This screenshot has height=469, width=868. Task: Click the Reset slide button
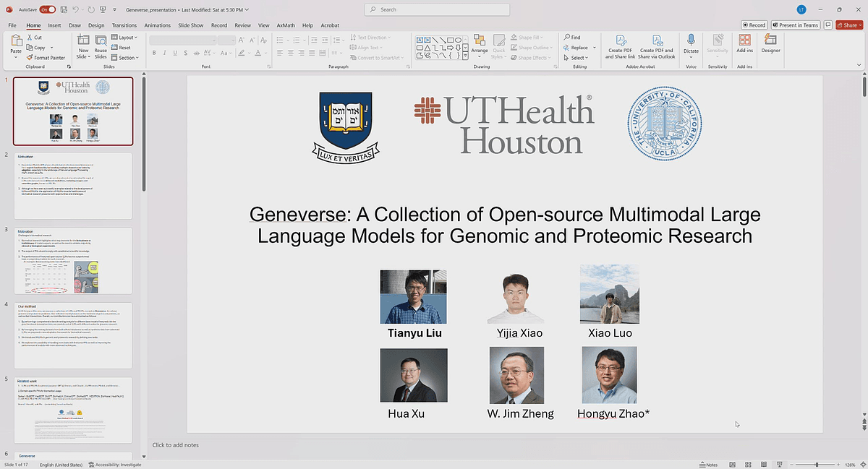pyautogui.click(x=122, y=48)
